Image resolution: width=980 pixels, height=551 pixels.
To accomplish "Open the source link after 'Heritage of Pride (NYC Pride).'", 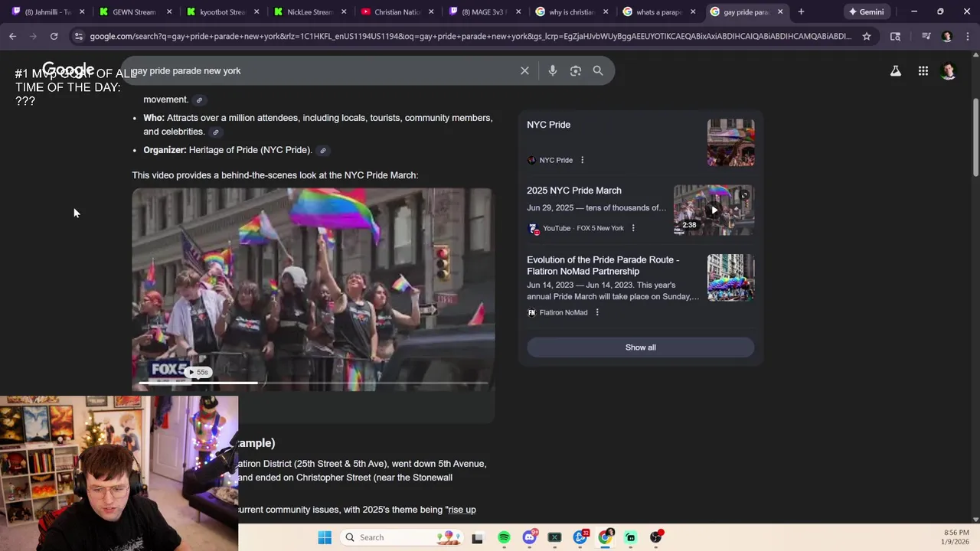I will [x=323, y=151].
